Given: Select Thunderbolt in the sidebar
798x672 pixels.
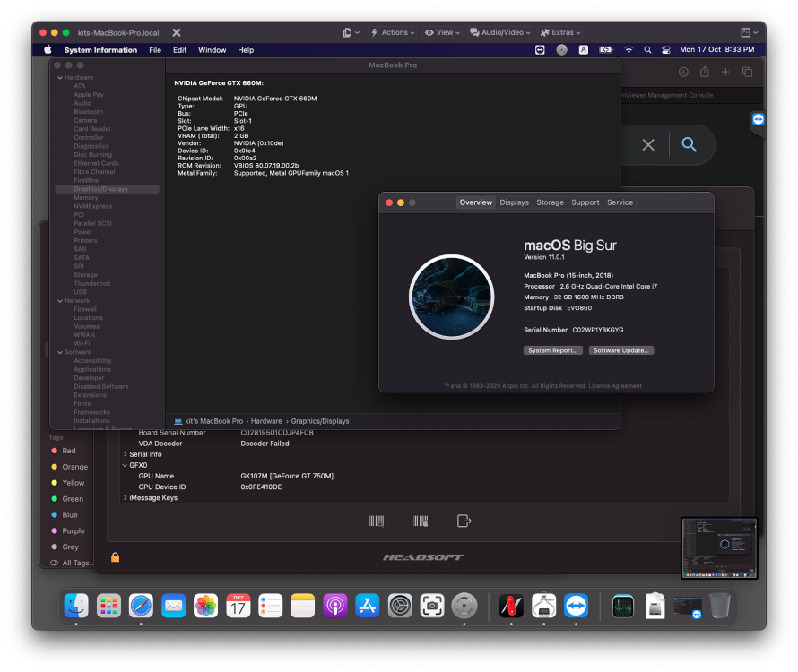Looking at the screenshot, I should click(92, 284).
